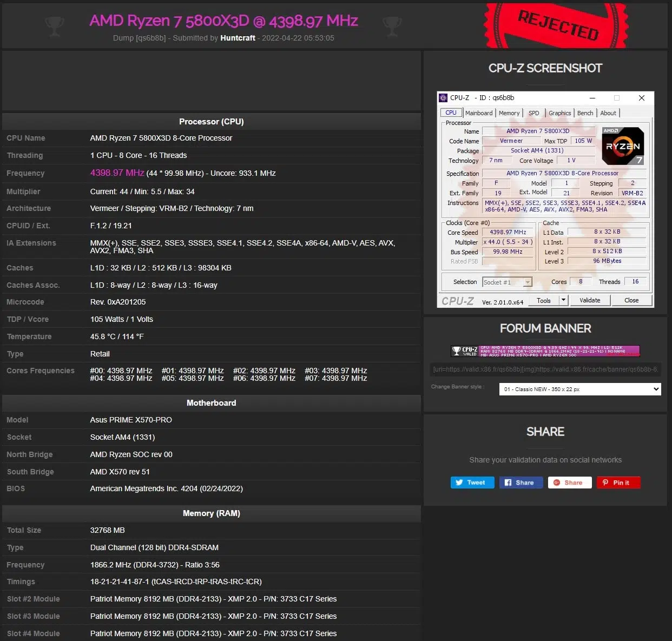Image resolution: width=672 pixels, height=641 pixels.
Task: Click the Caches row value with L3 98304 KB
Action: pyautogui.click(x=161, y=268)
